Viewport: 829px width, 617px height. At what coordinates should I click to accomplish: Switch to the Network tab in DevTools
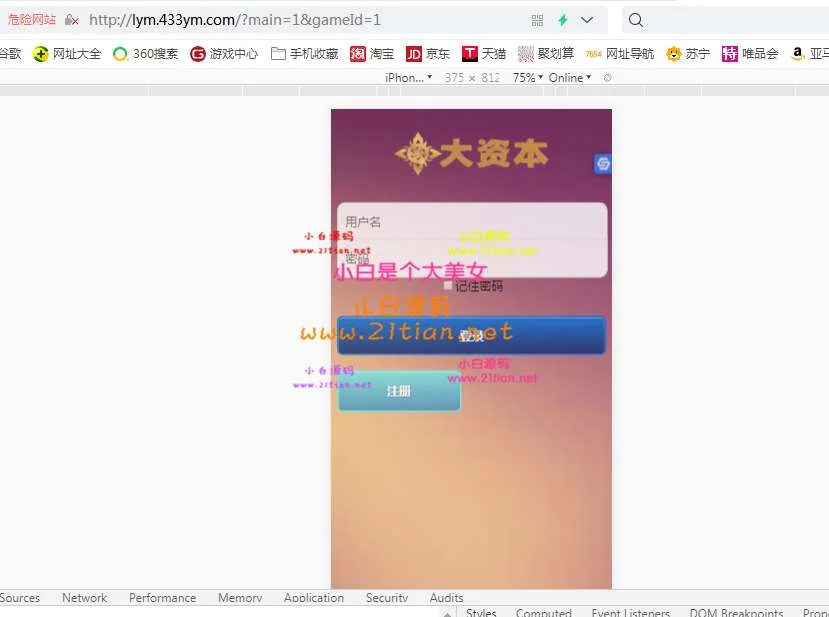(x=84, y=598)
